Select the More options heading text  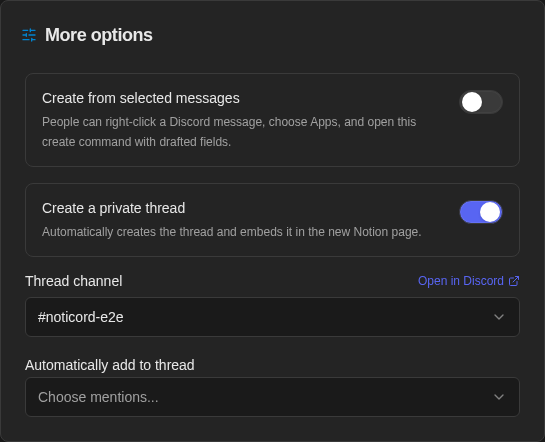99,35
